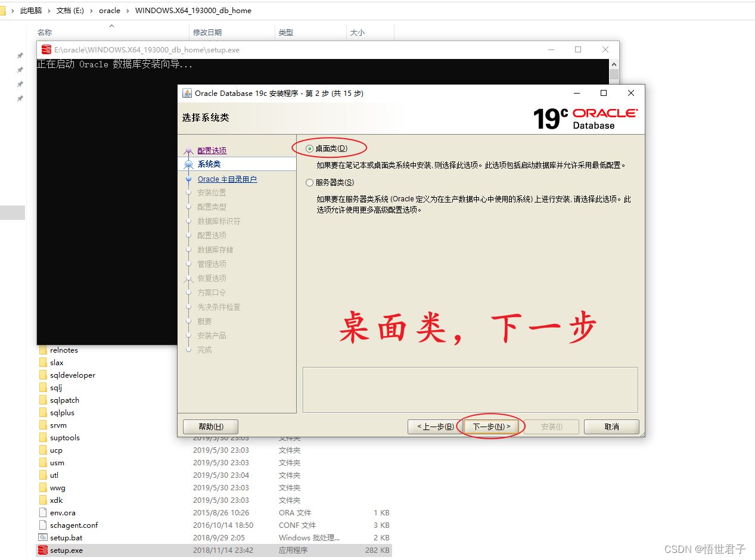The image size is (755, 560).
Task: Select the setup.exe file icon
Action: point(42,550)
